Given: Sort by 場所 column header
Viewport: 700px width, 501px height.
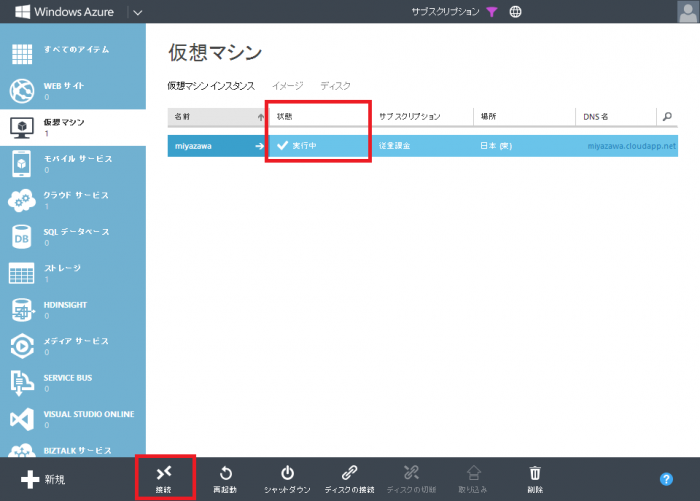Looking at the screenshot, I should pos(525,117).
